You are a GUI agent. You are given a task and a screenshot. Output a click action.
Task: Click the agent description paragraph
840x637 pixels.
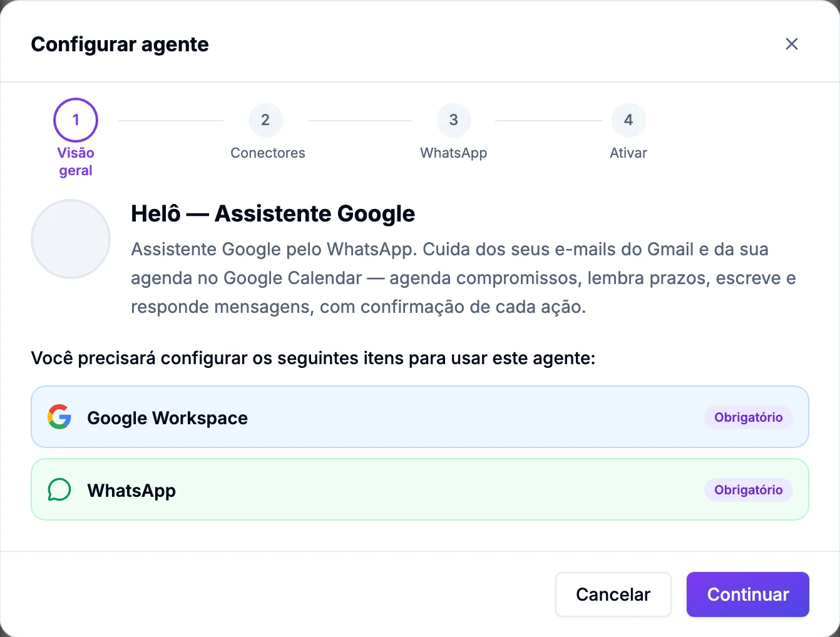coord(463,278)
